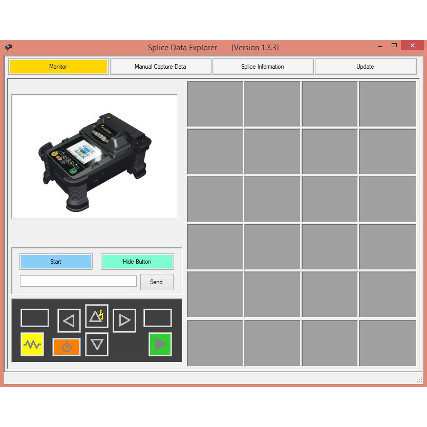
Task: Click the down arrow keypad button
Action: [x=97, y=344]
